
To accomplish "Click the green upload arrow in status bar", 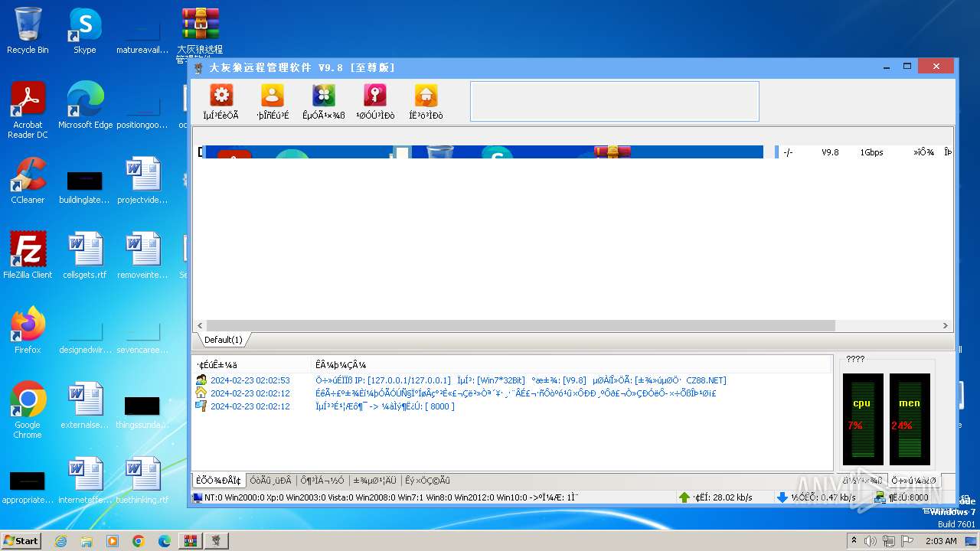I will tap(684, 497).
